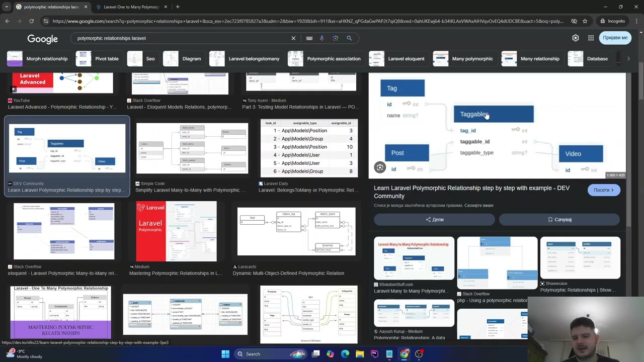Start voice search with the microphone
Screen dimensions: 644x362
tap(322, 38)
